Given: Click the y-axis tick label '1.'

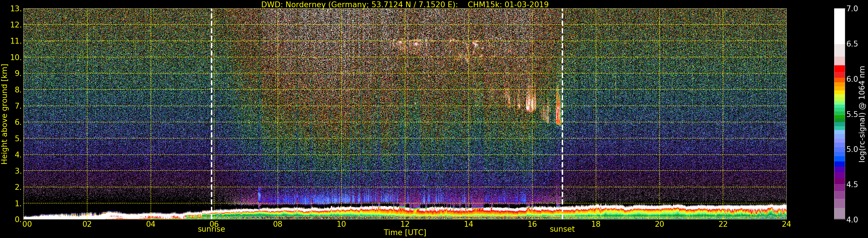Looking at the screenshot, I should tap(18, 203).
